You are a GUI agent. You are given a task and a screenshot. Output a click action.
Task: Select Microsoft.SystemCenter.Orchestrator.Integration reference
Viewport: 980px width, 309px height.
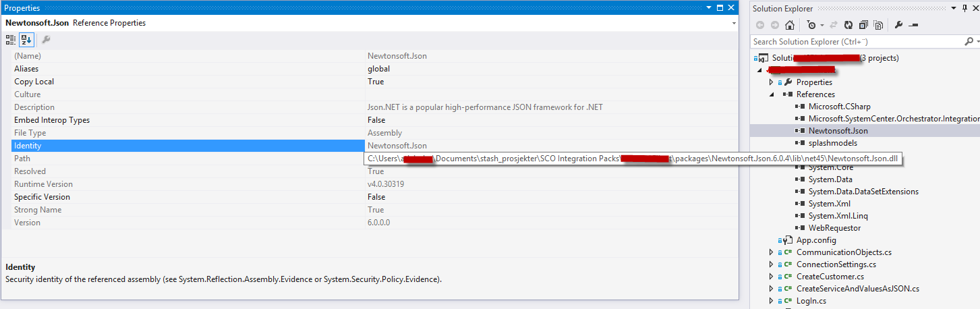click(x=894, y=119)
